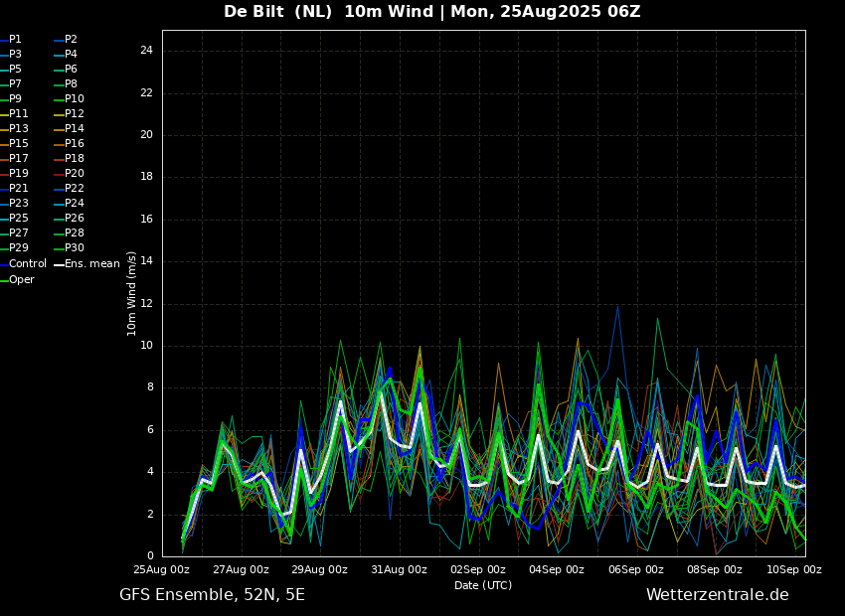The width and height of the screenshot is (845, 616).
Task: Select the 04Sep 00z date label
Action: coord(557,570)
